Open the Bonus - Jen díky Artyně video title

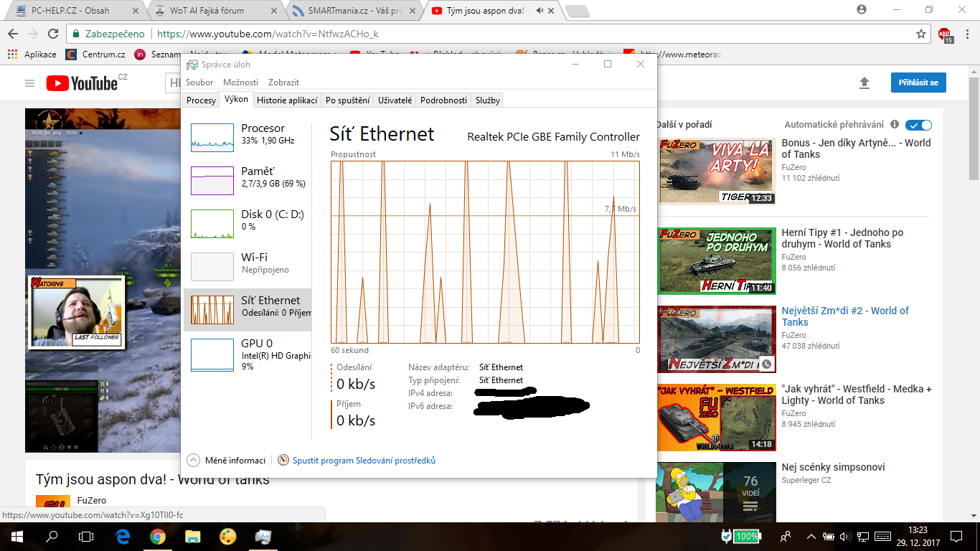[856, 149]
